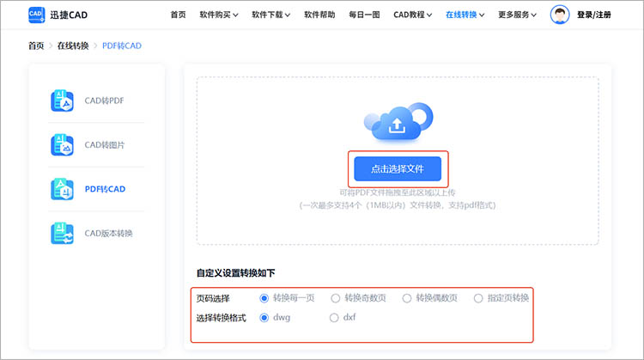644x360 pixels.
Task: Open the 每日一图 nav item
Action: (x=364, y=15)
